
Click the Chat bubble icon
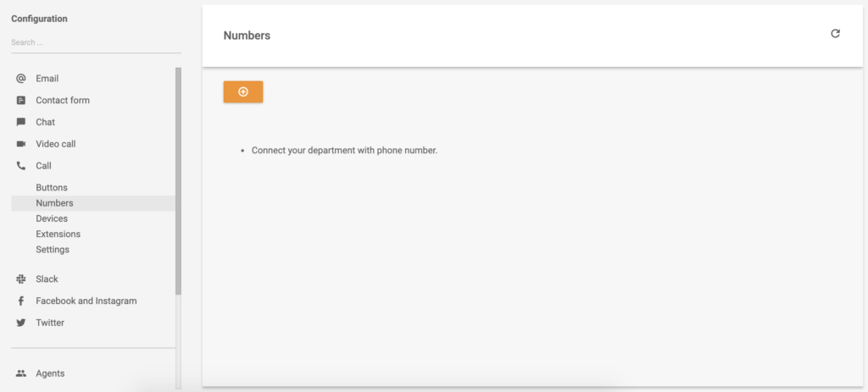[21, 122]
